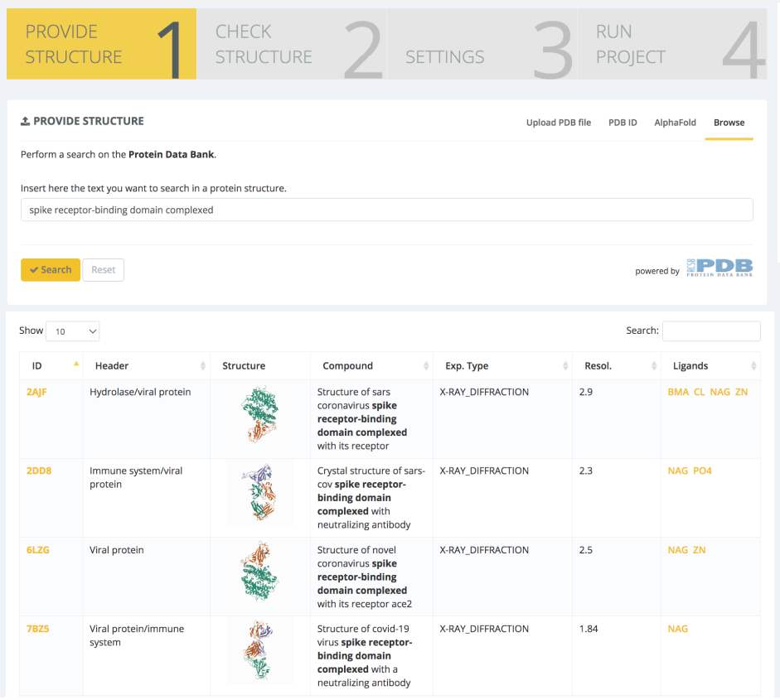Go to step 2 Check Structure

292,45
